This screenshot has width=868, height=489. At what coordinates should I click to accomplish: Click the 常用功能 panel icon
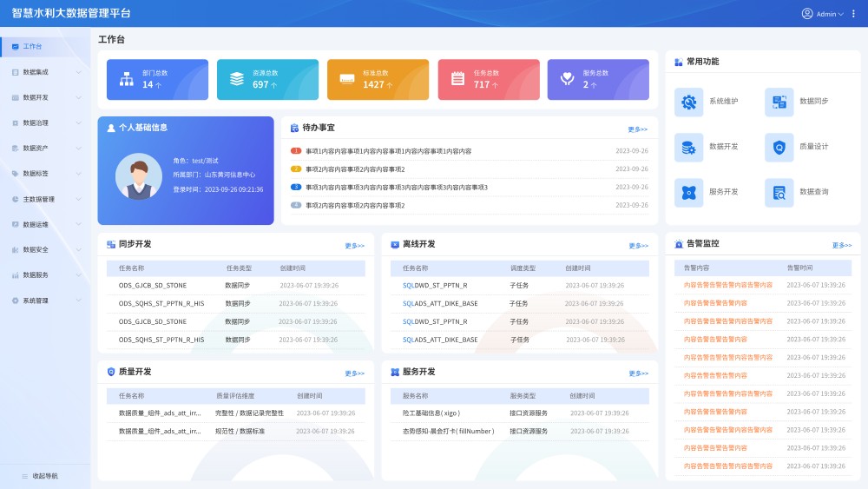[679, 62]
